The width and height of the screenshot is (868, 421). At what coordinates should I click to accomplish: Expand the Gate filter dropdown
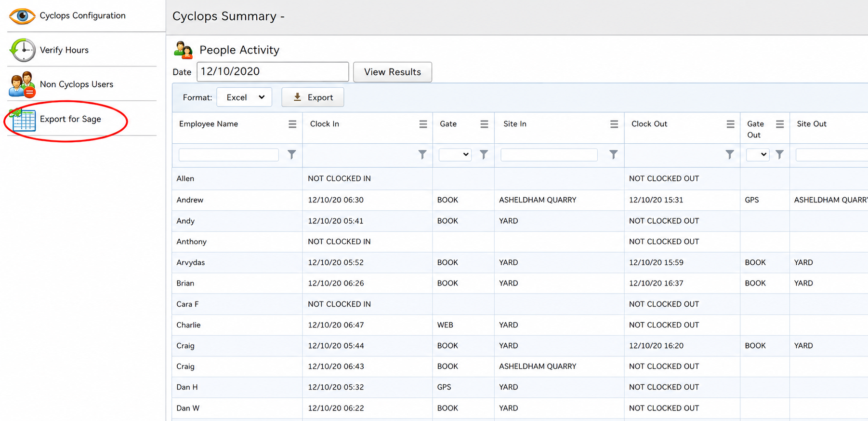[455, 155]
